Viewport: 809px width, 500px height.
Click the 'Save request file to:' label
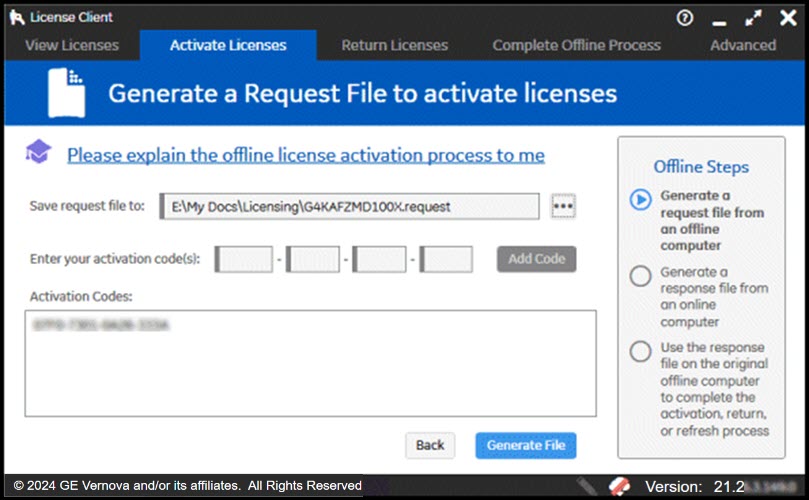click(x=87, y=206)
